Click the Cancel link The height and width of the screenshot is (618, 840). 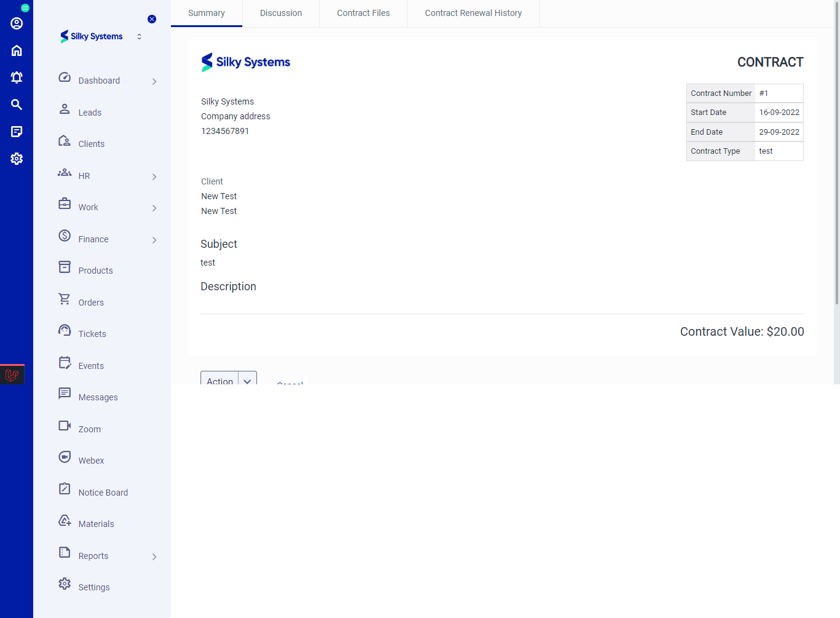[290, 382]
